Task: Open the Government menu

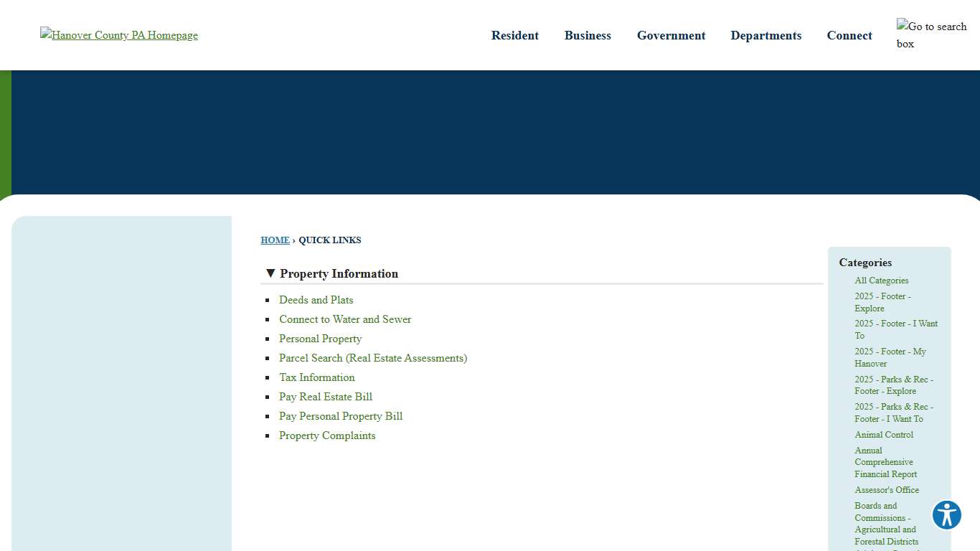Action: point(671,35)
